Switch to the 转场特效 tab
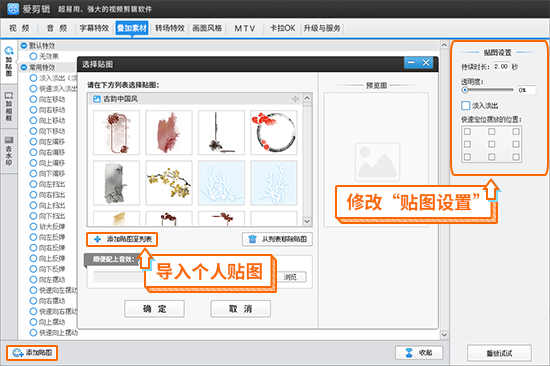Image resolution: width=550 pixels, height=366 pixels. [x=170, y=28]
